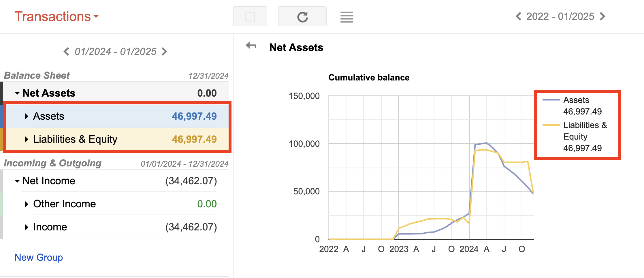Open the report list via hamburger icon
The width and height of the screenshot is (644, 278).
pyautogui.click(x=347, y=17)
